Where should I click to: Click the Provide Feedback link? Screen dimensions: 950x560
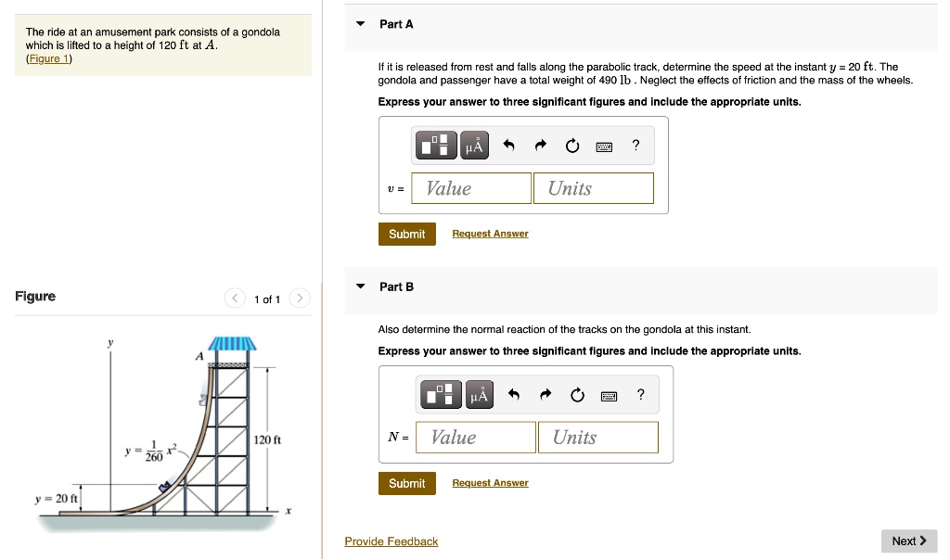[391, 541]
